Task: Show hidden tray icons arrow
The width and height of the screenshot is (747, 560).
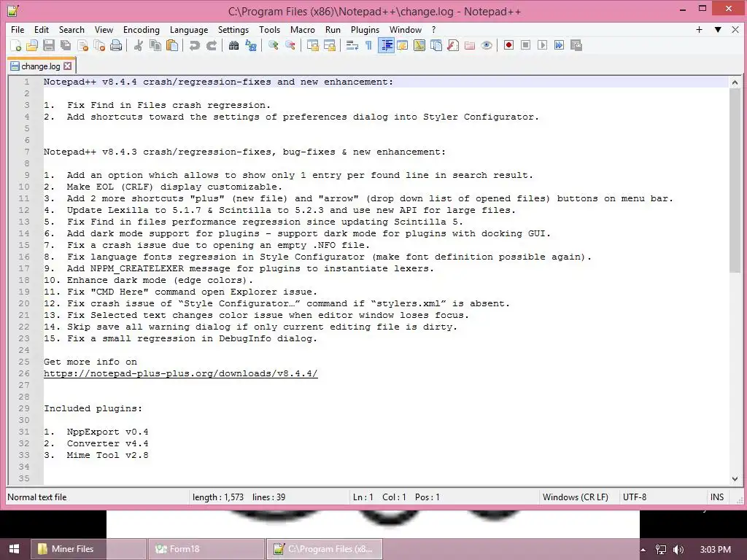Action: (643, 550)
